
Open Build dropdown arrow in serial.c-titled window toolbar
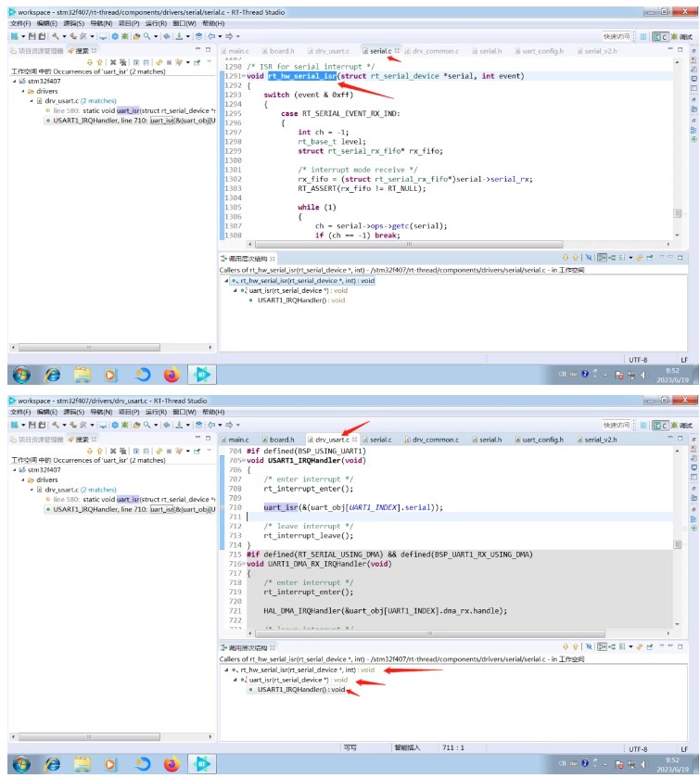click(x=65, y=36)
